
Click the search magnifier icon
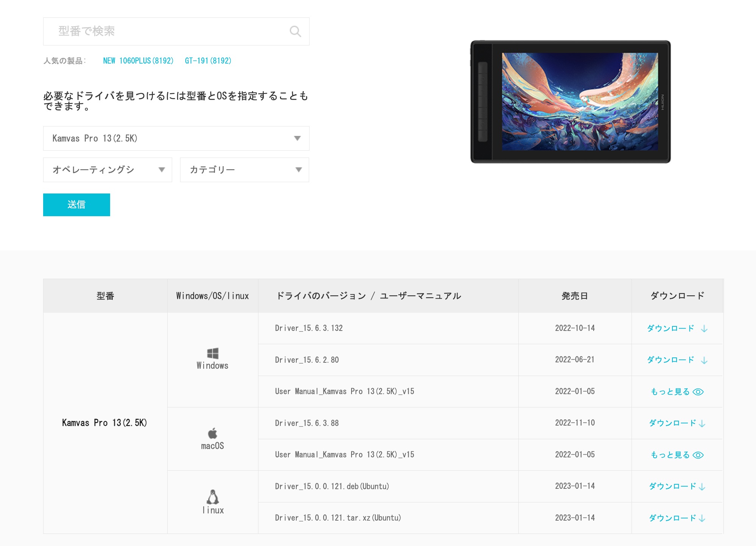coord(295,31)
